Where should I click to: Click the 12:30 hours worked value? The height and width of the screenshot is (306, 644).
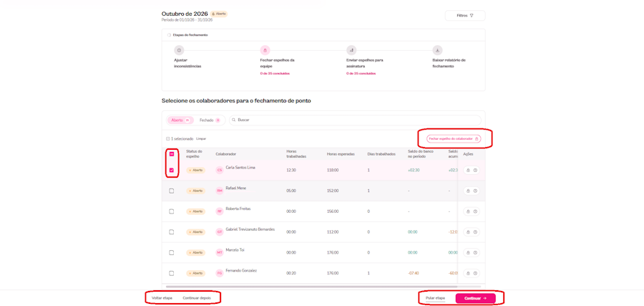pyautogui.click(x=291, y=171)
